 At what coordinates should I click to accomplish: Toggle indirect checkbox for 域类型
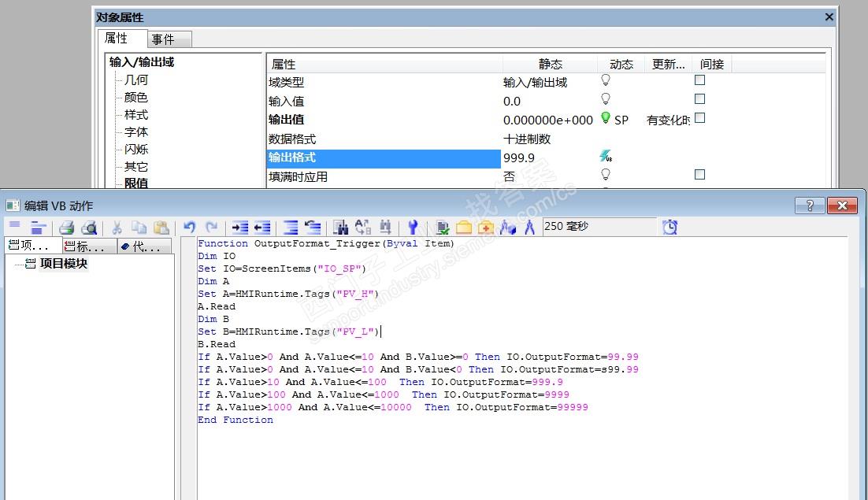699,80
